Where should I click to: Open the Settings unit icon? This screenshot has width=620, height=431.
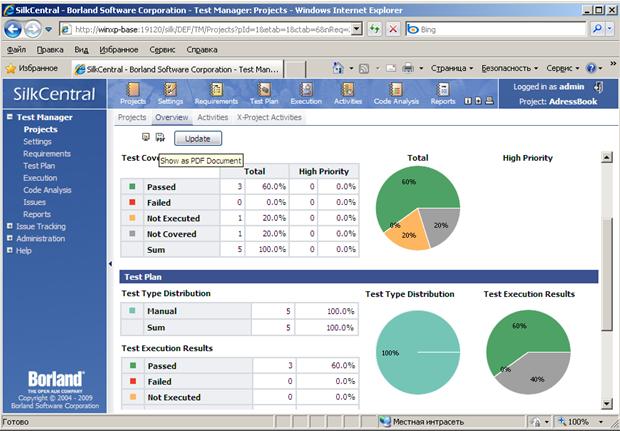[x=170, y=94]
